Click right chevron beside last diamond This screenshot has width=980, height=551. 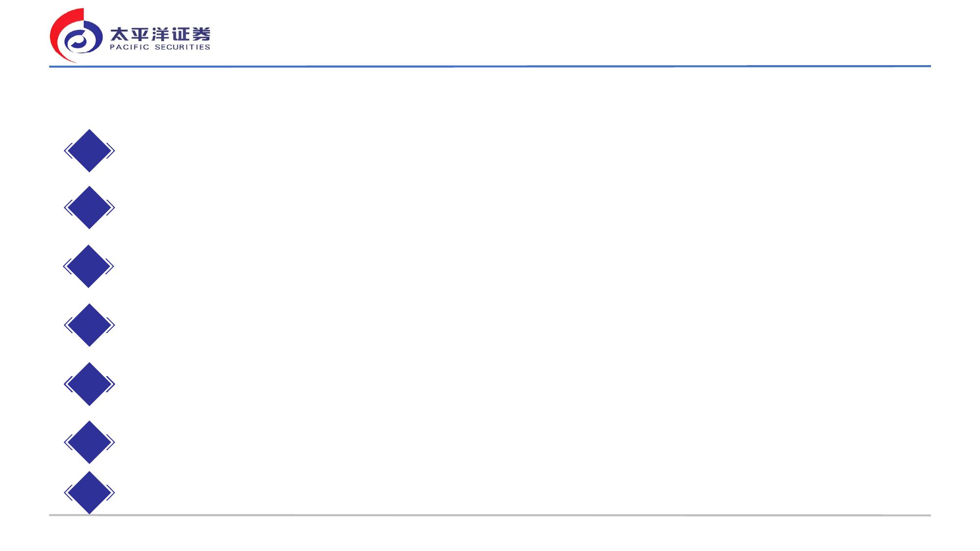112,492
